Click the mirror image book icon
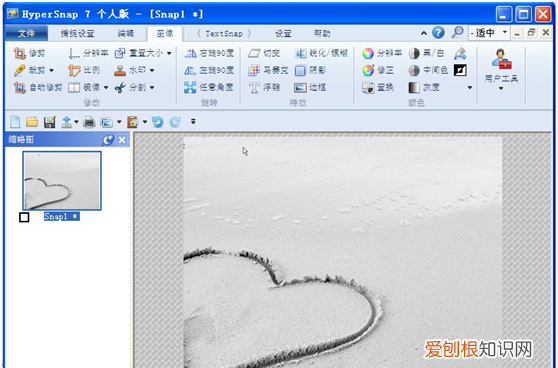This screenshot has height=368, width=558. pos(74,87)
